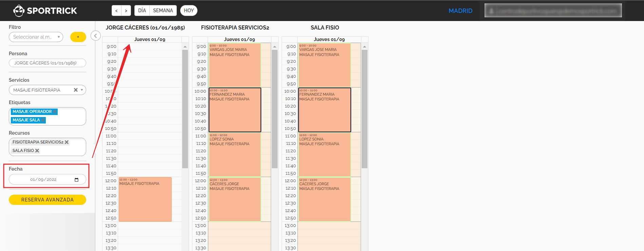Image resolution: width=644 pixels, height=251 pixels.
Task: Open LOPEZ SONIA booking in SALA FISIO
Action: 325,155
